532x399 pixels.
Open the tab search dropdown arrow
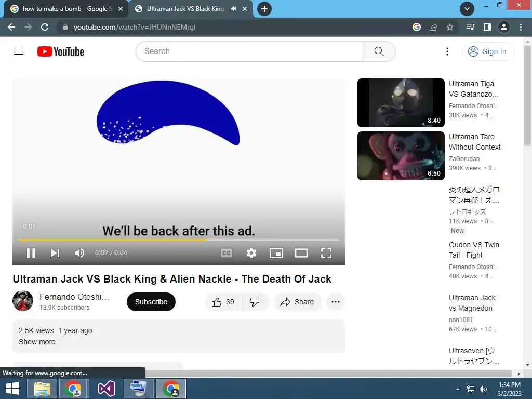tap(467, 9)
